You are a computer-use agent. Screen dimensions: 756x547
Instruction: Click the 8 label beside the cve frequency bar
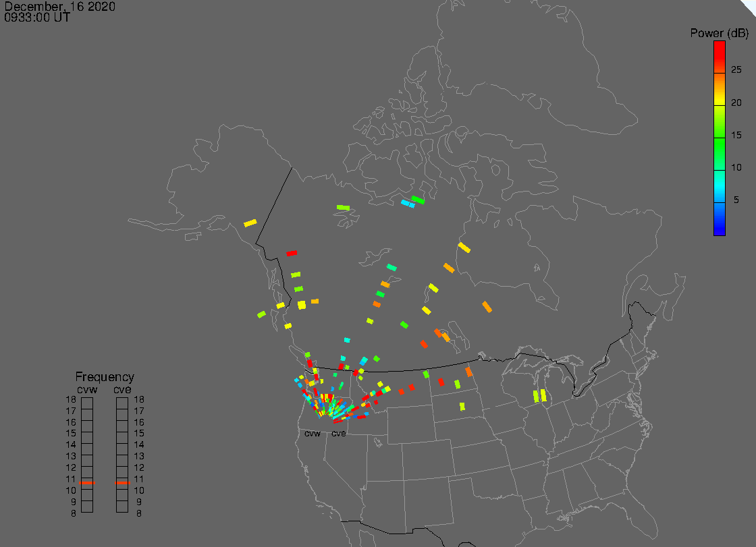coord(139,513)
